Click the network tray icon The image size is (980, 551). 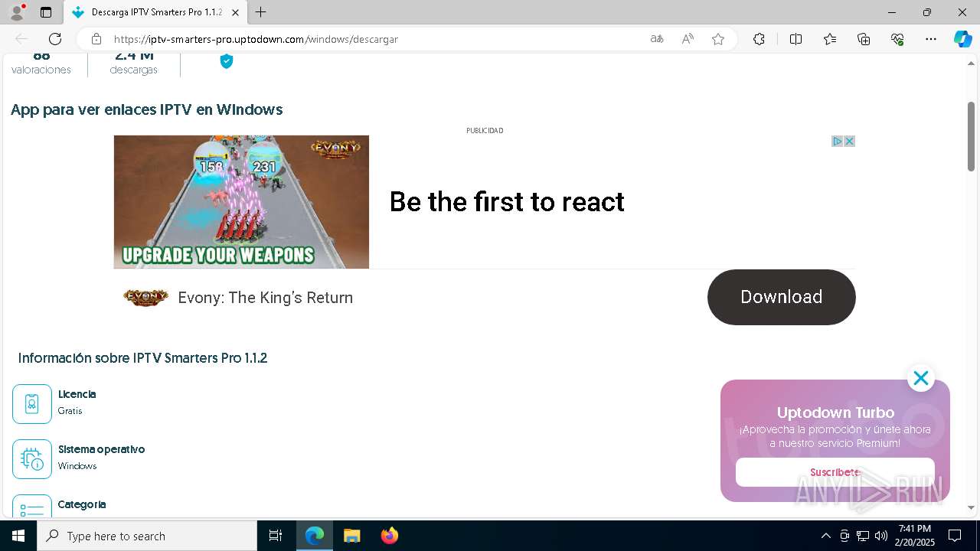pyautogui.click(x=863, y=536)
